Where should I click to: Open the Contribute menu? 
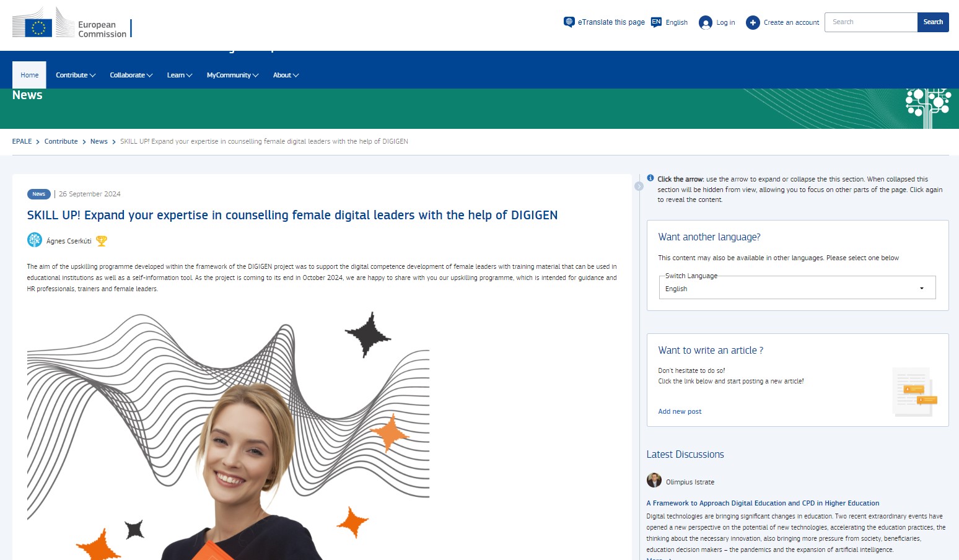pos(76,75)
